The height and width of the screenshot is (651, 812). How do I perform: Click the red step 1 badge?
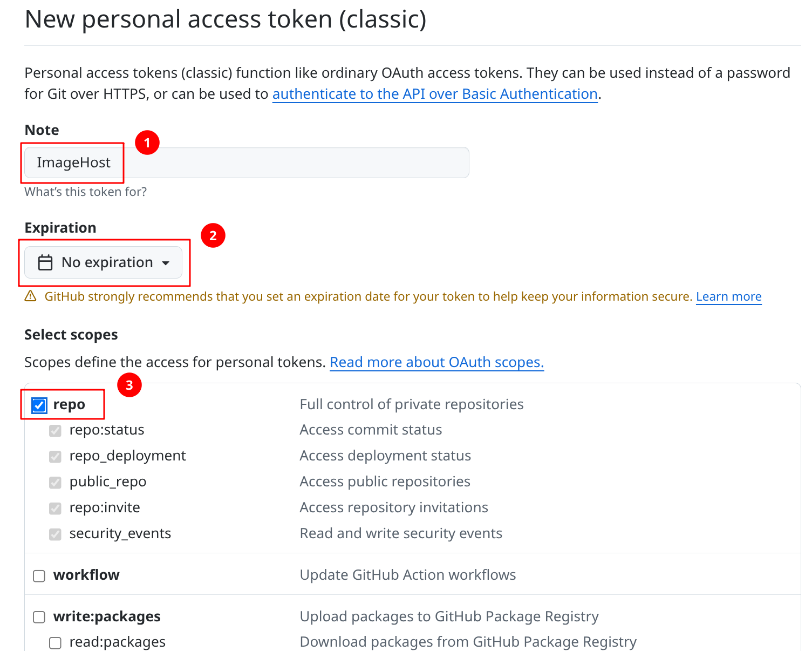pos(147,143)
